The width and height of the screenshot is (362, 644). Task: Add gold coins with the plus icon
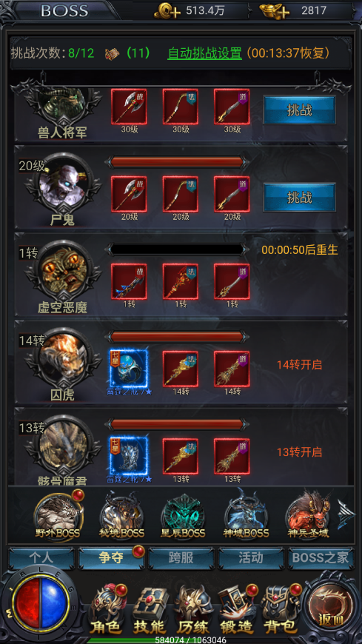tap(167, 10)
